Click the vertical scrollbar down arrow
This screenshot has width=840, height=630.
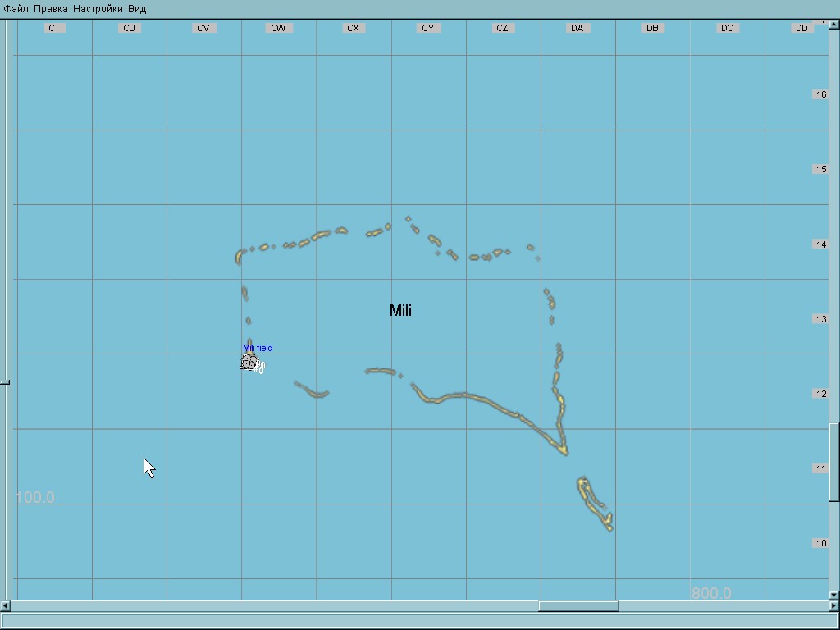click(833, 595)
